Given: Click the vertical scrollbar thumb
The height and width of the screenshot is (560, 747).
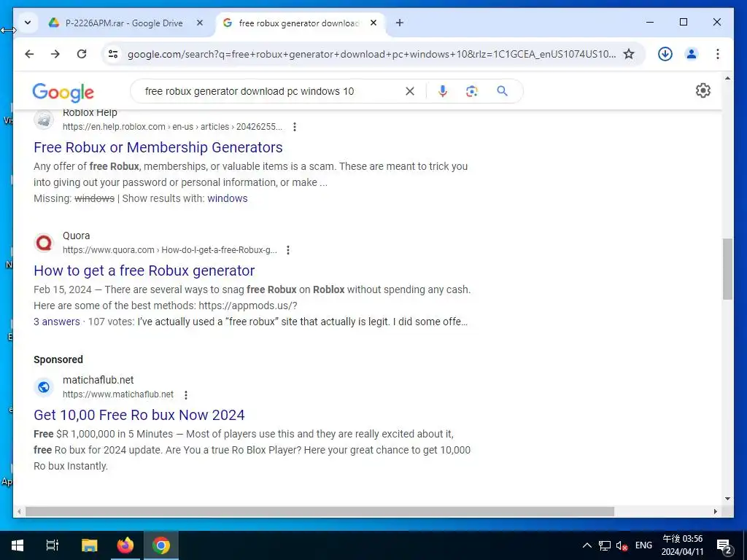Looking at the screenshot, I should (x=727, y=269).
